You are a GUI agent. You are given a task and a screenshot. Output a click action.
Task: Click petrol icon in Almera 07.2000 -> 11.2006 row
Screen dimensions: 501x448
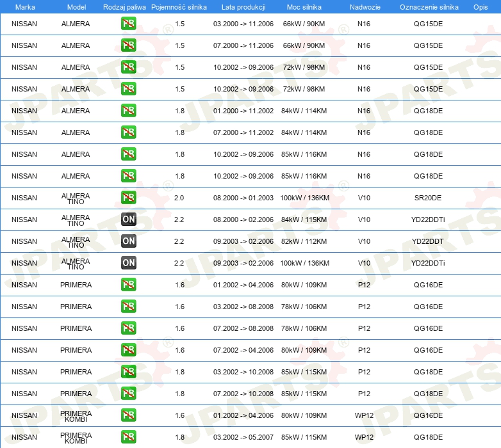[128, 45]
